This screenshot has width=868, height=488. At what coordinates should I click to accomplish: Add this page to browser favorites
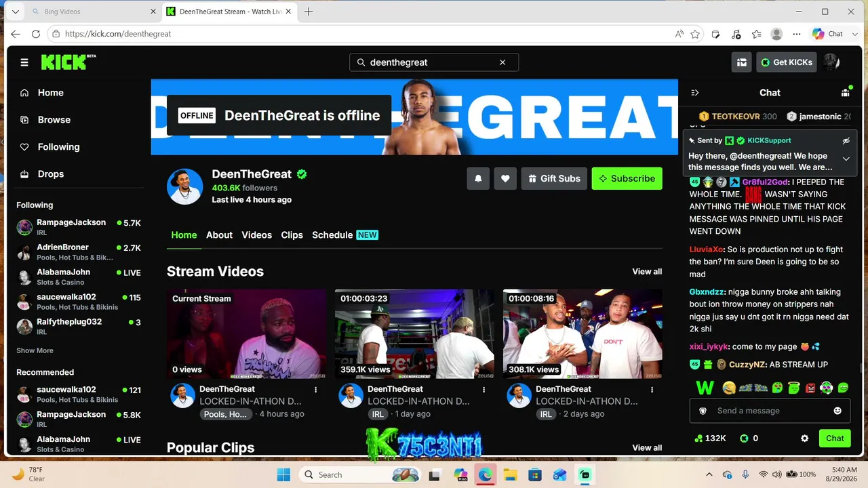coord(695,34)
